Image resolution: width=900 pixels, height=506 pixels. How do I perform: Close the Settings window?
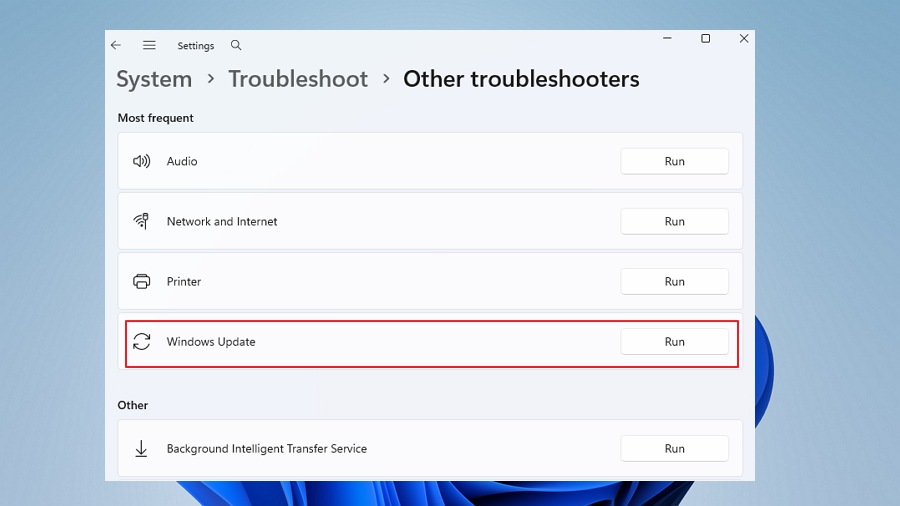[x=743, y=38]
